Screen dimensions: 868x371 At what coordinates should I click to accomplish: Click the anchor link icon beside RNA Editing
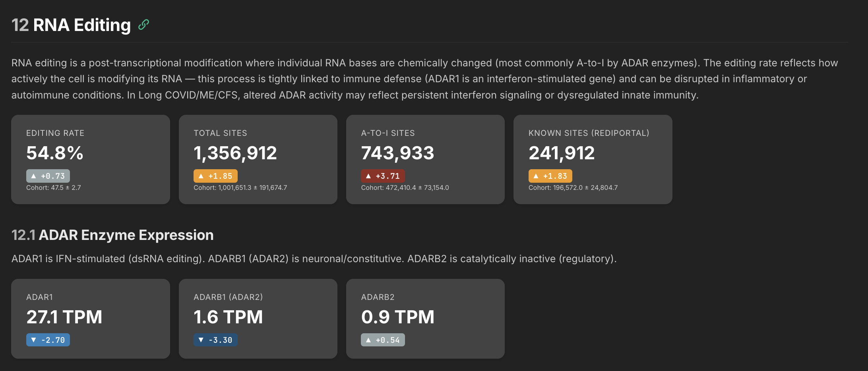click(143, 25)
